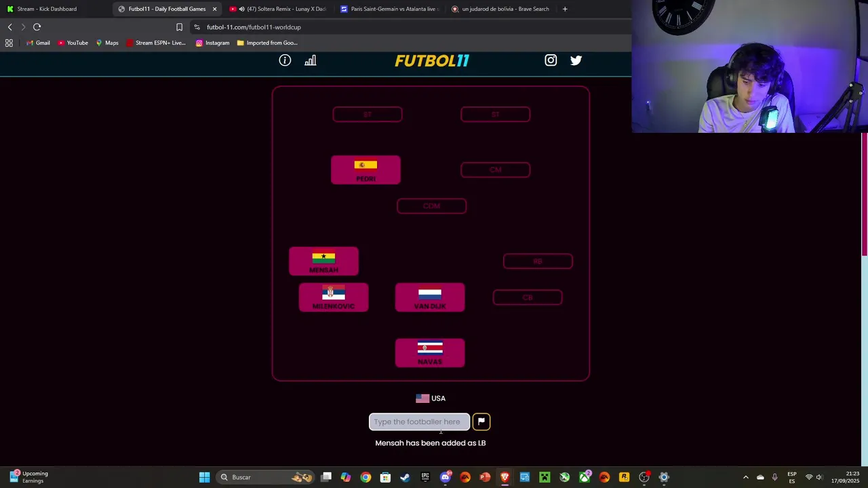Open the browser apps grid
The image size is (868, 488).
point(9,43)
